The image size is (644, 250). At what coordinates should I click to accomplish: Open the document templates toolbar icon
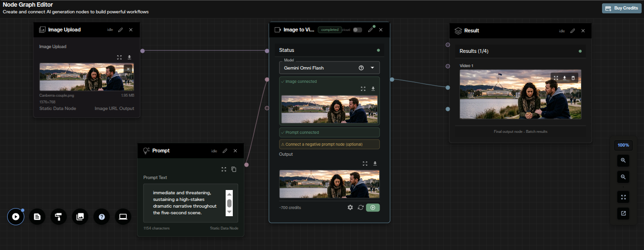click(x=37, y=217)
